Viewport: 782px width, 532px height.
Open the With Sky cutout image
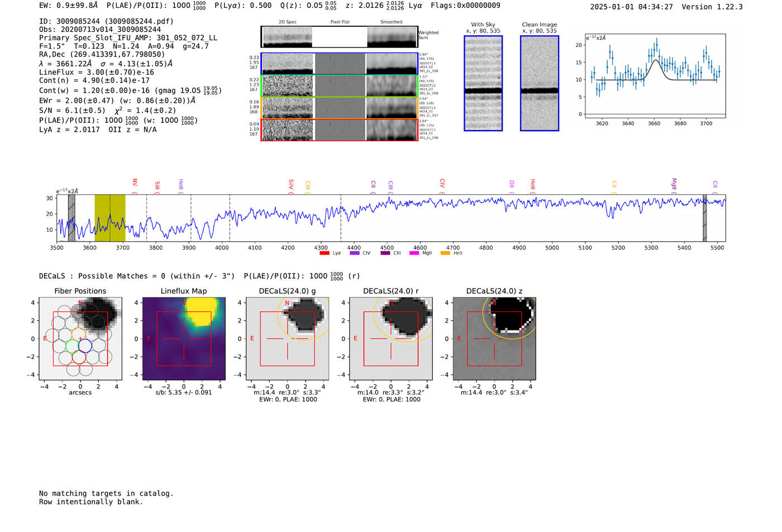pyautogui.click(x=483, y=83)
